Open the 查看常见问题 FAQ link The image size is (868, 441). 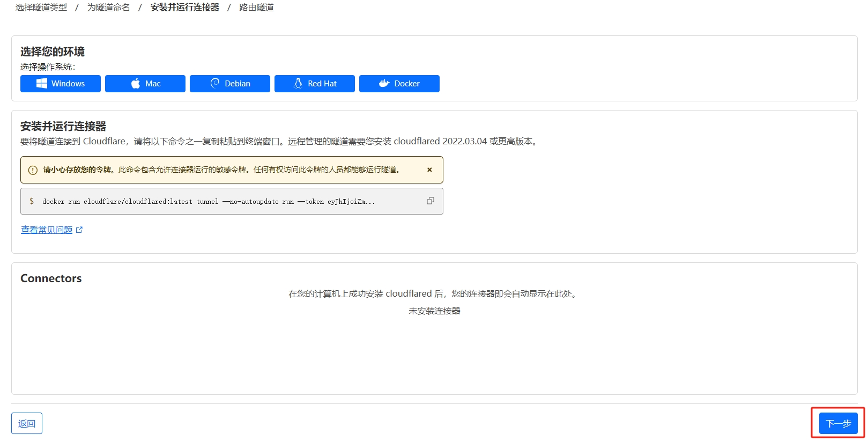(51, 230)
